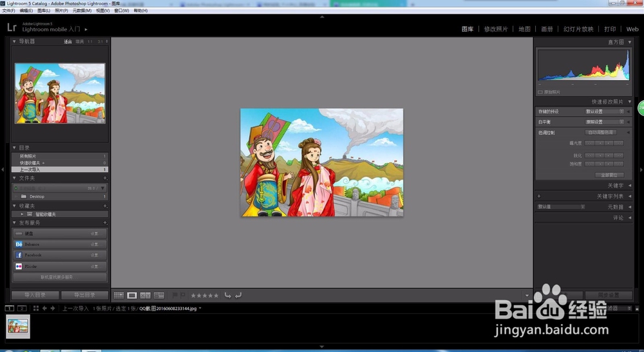The height and width of the screenshot is (352, 644).
Task: Hide right panel via right edge arrow
Action: 641,170
